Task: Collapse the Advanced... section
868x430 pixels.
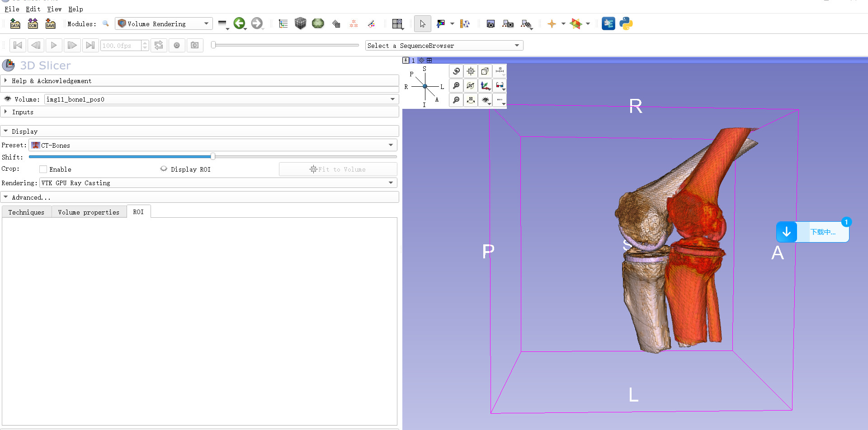Action: click(x=199, y=197)
